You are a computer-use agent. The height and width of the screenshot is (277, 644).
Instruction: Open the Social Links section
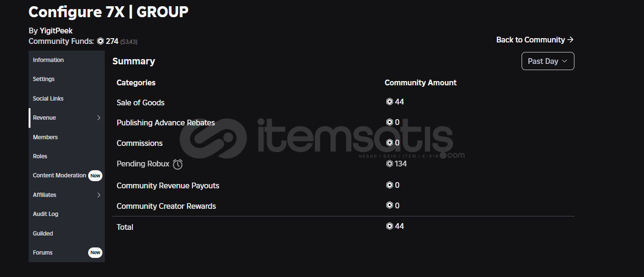48,99
